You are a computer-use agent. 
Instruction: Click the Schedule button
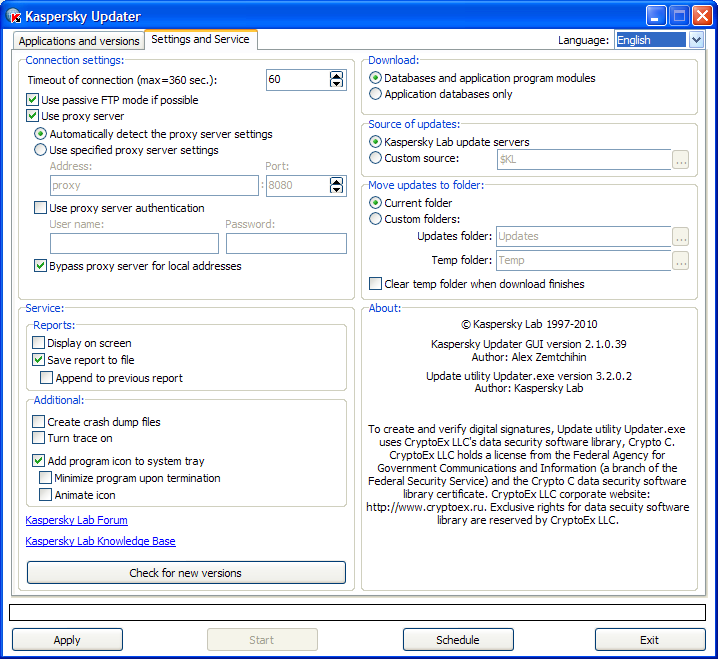(x=458, y=639)
